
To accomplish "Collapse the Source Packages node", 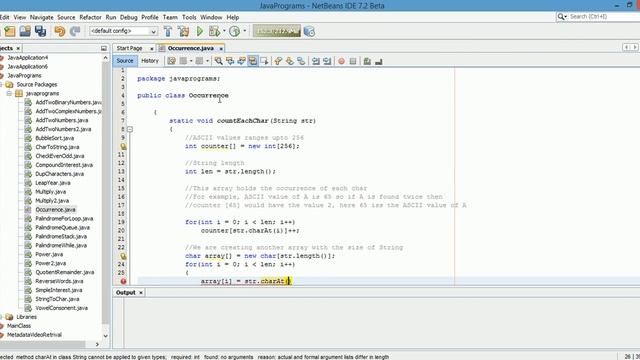I will (1, 84).
